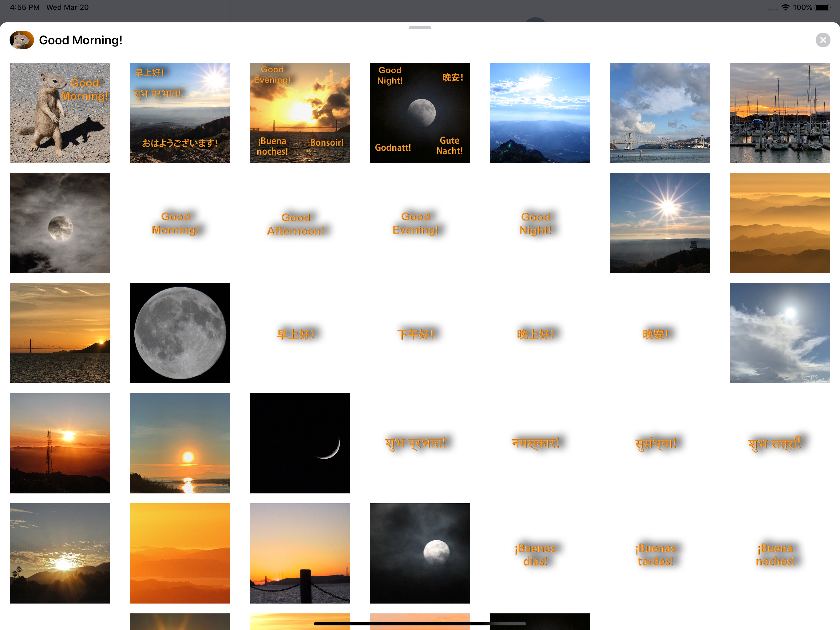Select the large full moon sticker
This screenshot has height=630, width=840.
pyautogui.click(x=180, y=333)
